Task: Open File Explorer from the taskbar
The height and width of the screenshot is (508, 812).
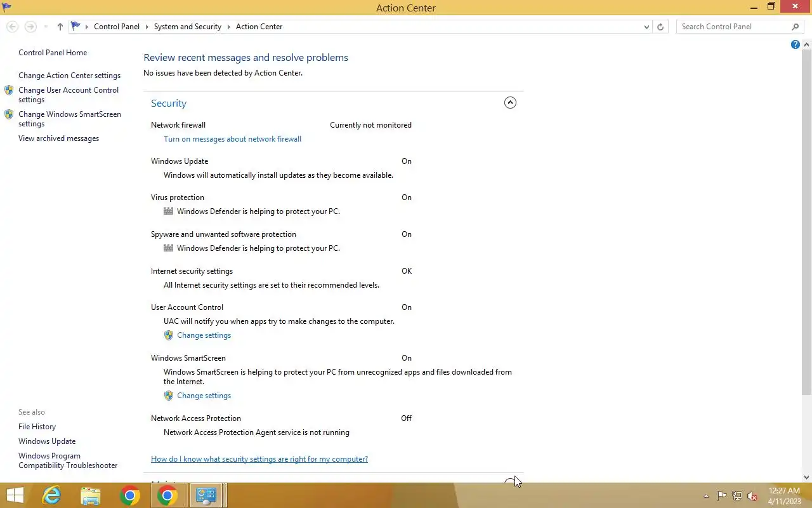Action: pos(91,495)
